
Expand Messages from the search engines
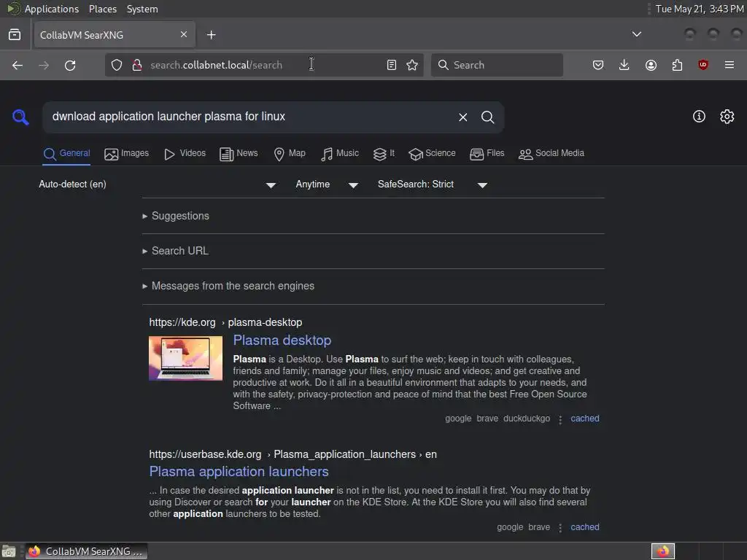coord(228,286)
